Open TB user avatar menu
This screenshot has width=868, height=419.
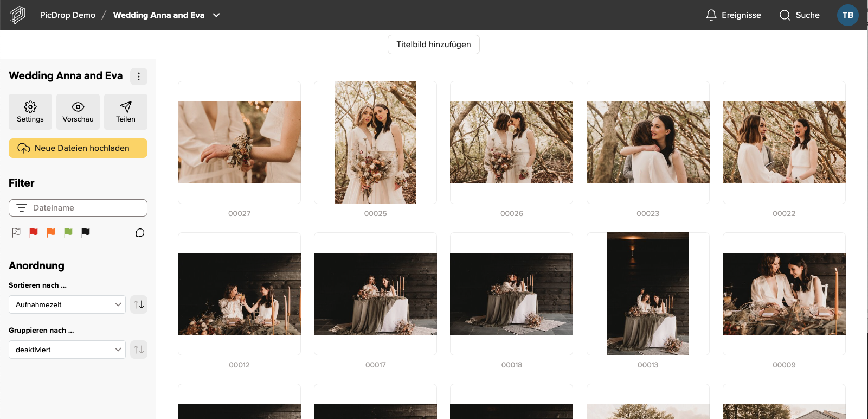(x=848, y=15)
